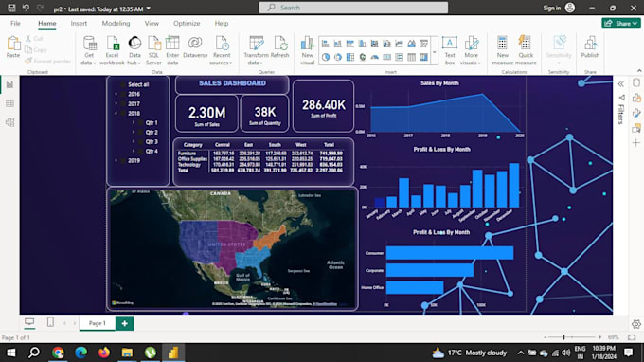Expand the Qtr 1 arrow in slicer
This screenshot has width=644, height=362.
(x=134, y=122)
